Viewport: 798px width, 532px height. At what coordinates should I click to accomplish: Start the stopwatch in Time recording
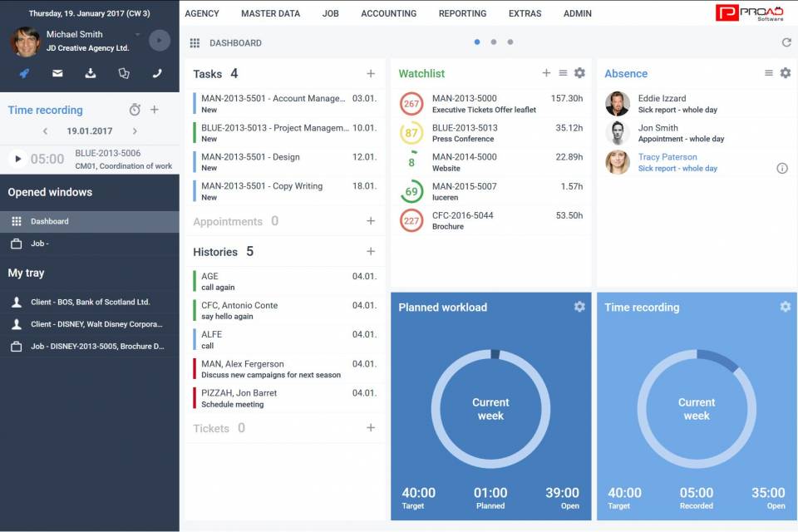coord(135,110)
